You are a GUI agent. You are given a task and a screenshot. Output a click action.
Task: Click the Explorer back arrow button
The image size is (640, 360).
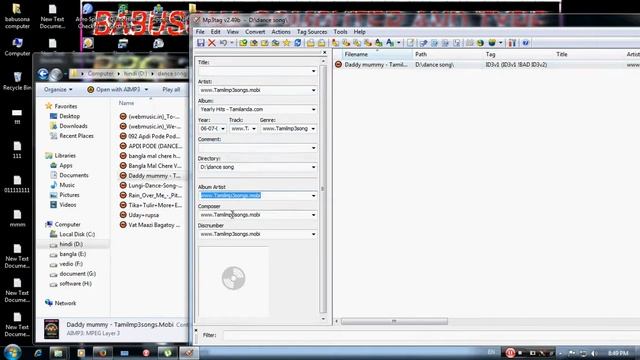pyautogui.click(x=43, y=74)
